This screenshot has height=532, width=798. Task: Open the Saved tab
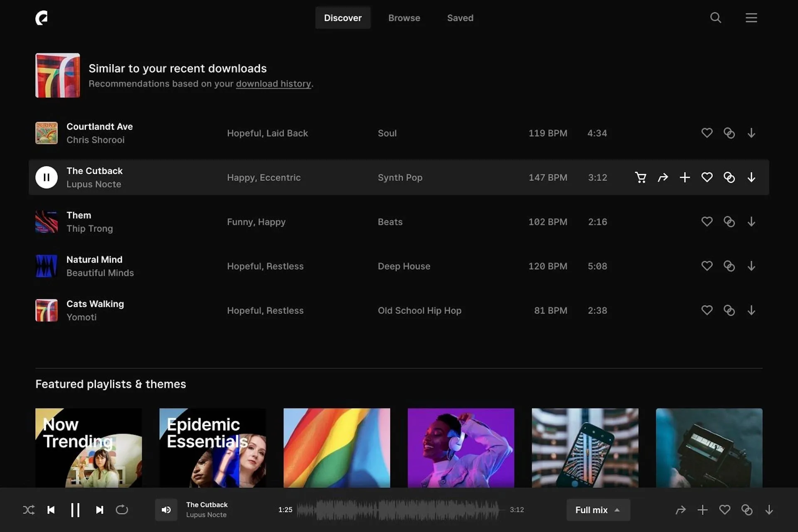pos(460,17)
